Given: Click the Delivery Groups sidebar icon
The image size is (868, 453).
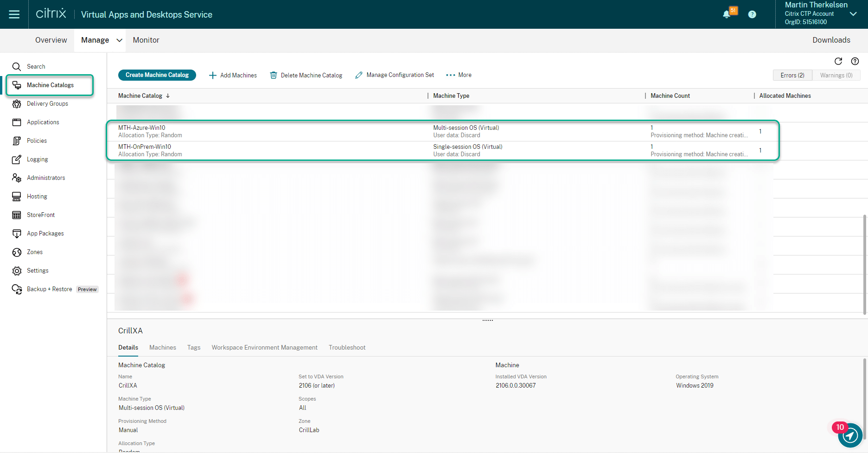Looking at the screenshot, I should [17, 104].
